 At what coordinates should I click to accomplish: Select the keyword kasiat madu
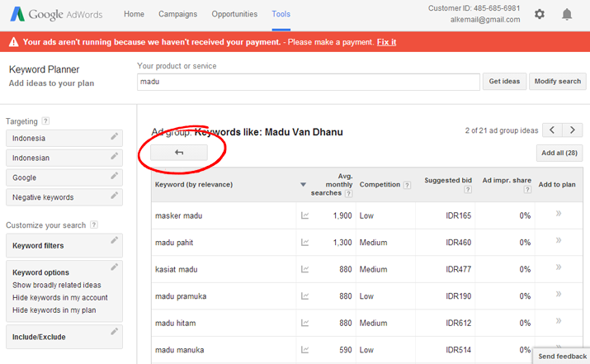click(x=176, y=269)
